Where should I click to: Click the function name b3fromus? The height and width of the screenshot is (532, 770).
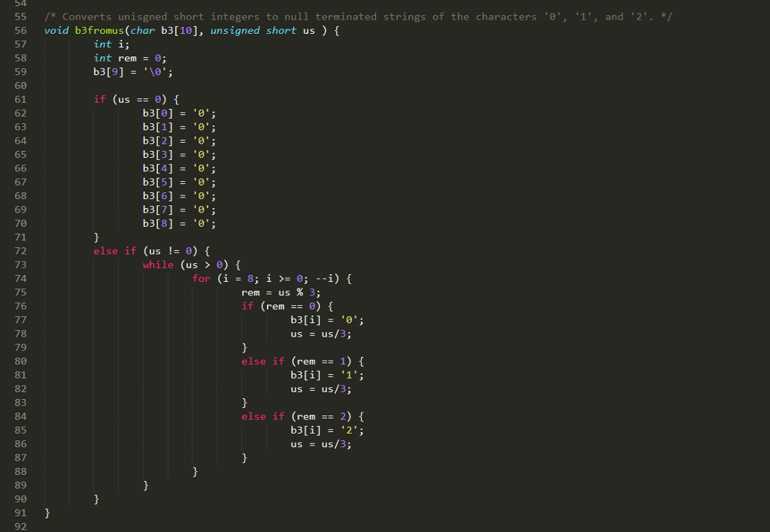point(99,30)
